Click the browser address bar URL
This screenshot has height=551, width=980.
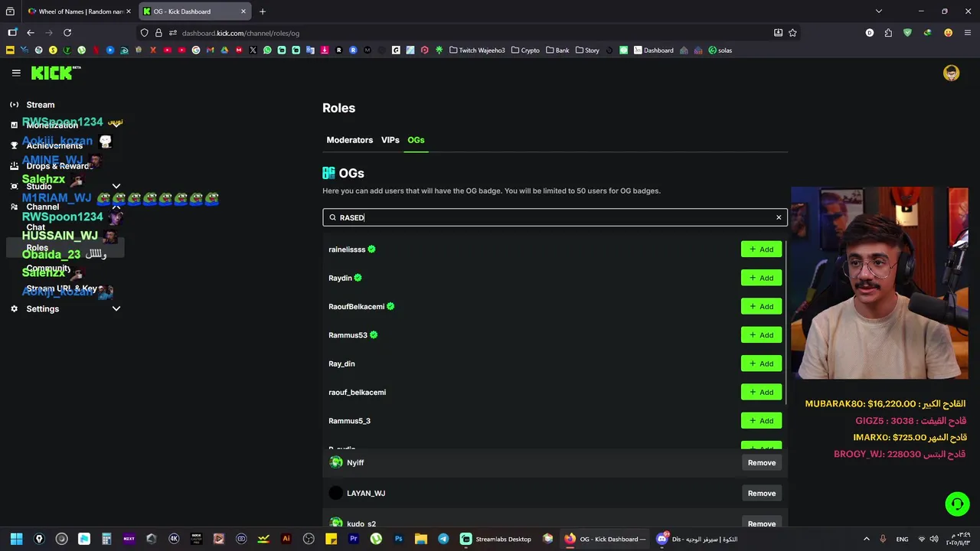[x=240, y=33]
